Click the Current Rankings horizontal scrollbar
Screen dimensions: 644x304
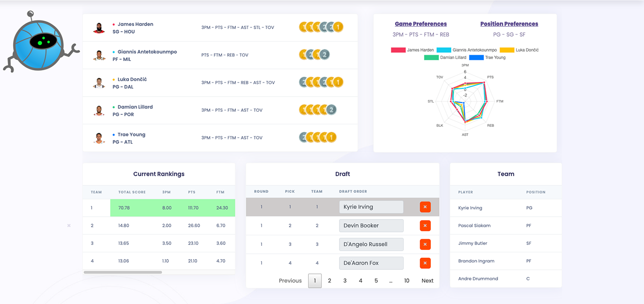coord(122,272)
